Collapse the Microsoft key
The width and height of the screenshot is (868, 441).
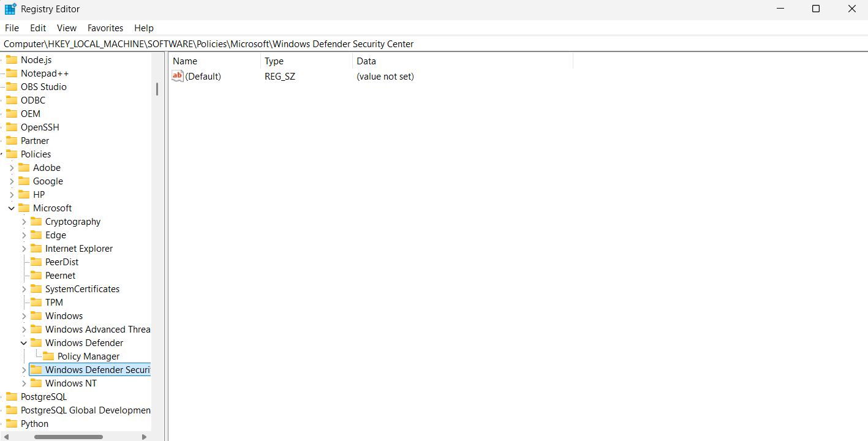tap(12, 208)
